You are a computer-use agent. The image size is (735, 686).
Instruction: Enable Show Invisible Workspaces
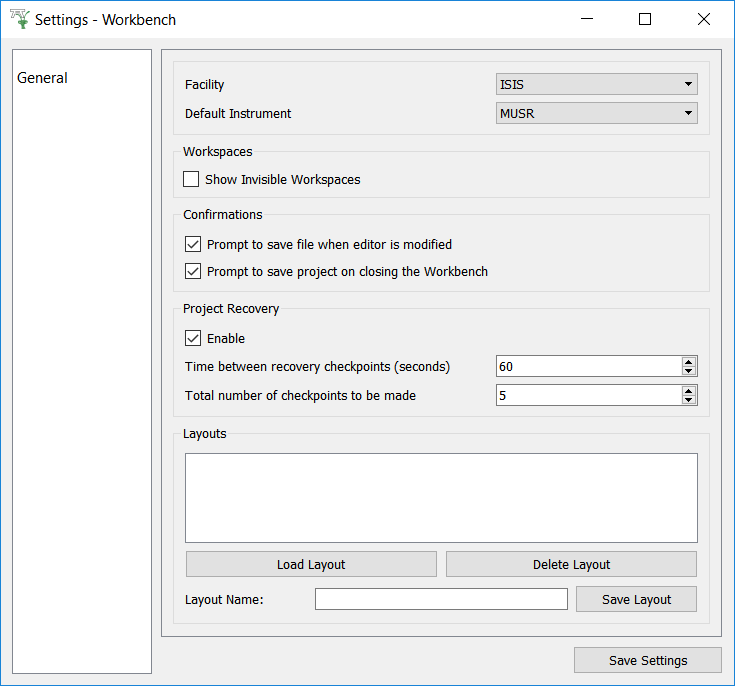[x=192, y=180]
